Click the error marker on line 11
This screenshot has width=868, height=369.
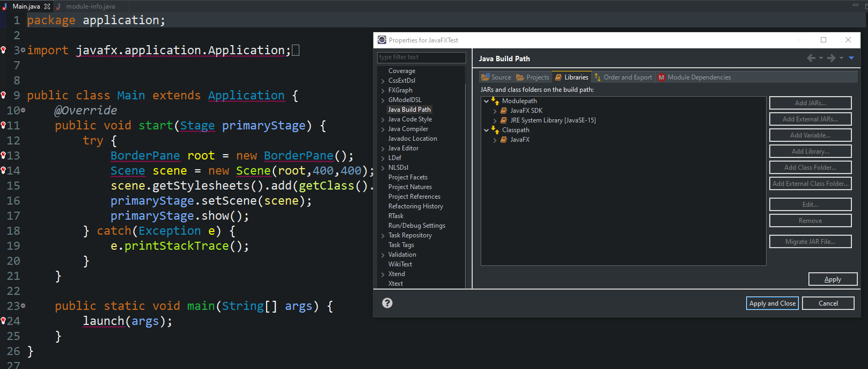[3, 125]
